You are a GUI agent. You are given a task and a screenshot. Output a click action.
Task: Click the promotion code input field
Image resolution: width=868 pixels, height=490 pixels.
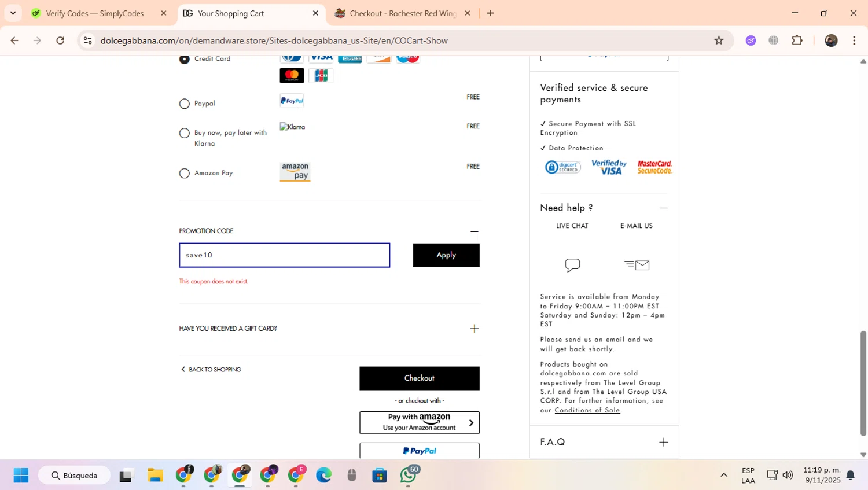285,255
